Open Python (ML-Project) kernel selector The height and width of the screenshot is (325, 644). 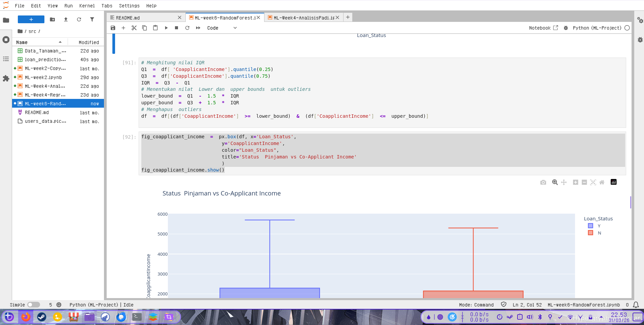point(597,28)
